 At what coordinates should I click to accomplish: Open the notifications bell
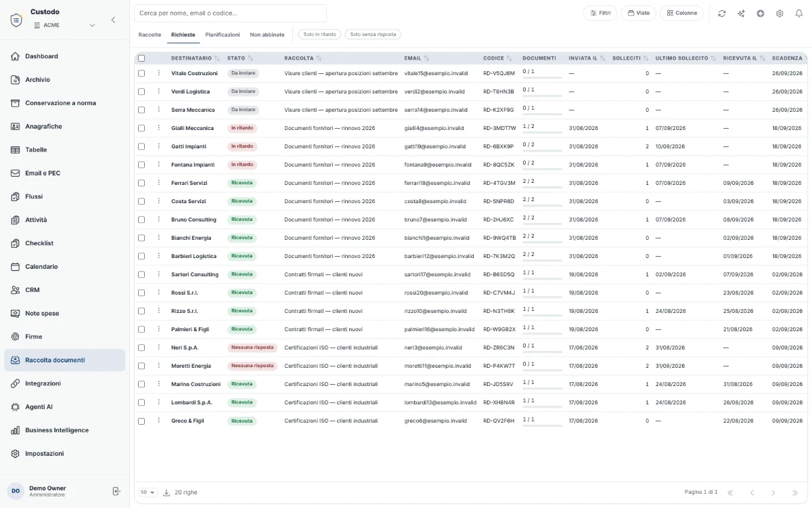click(798, 14)
